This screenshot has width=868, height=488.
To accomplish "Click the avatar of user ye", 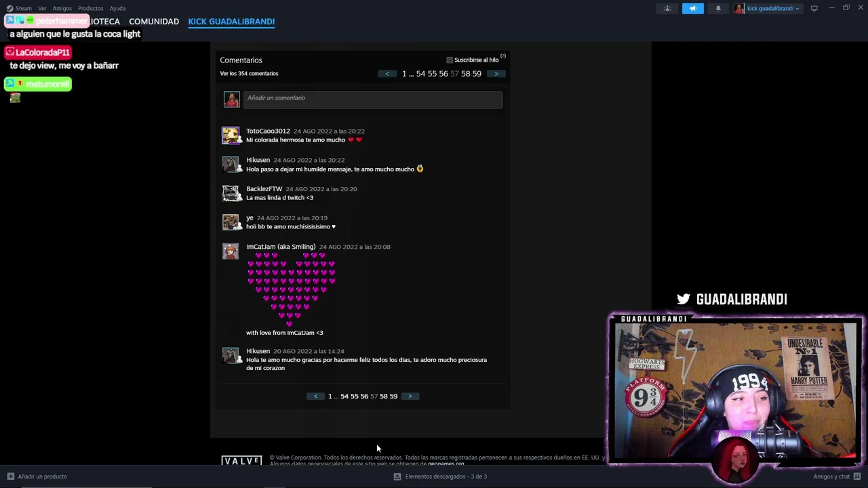I will point(231,222).
